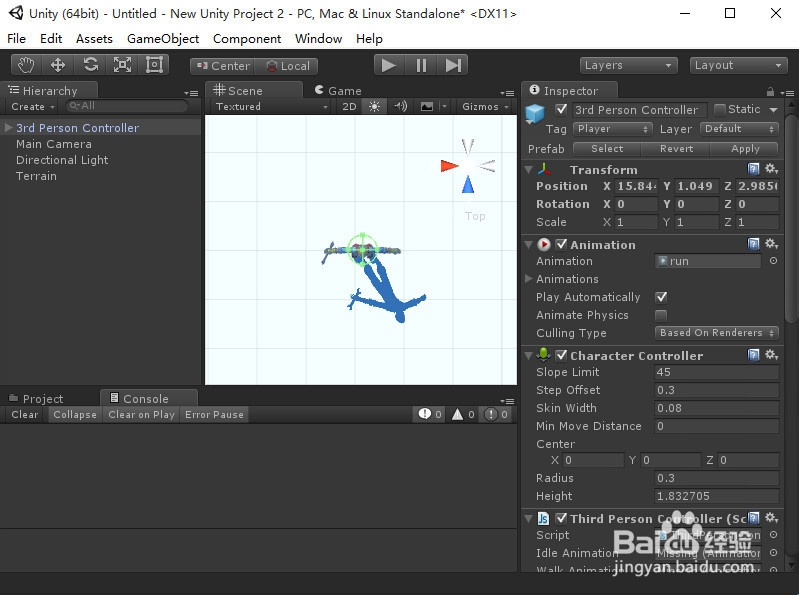Switch to the Game tab
Viewport: 799px width, 595px height.
(338, 91)
